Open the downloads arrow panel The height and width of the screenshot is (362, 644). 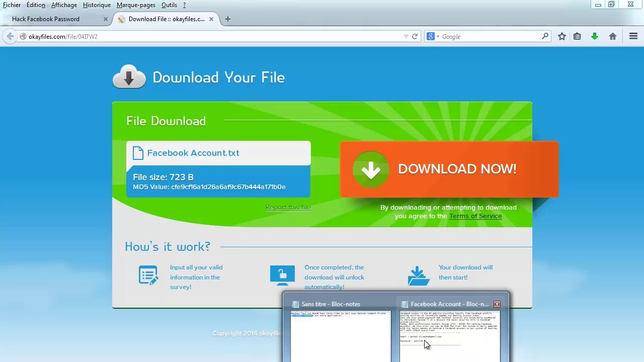pyautogui.click(x=595, y=36)
